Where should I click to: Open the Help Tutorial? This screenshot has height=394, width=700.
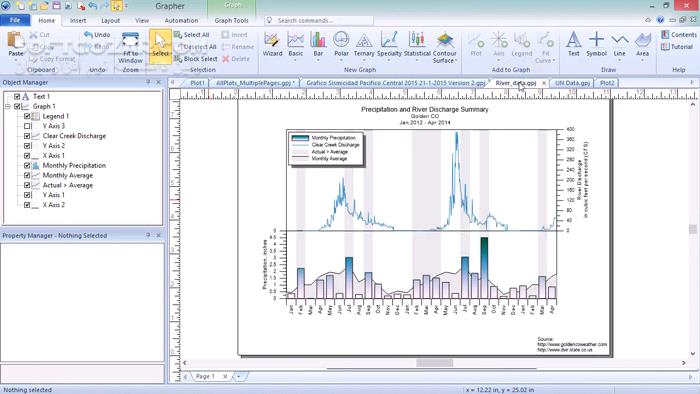677,47
